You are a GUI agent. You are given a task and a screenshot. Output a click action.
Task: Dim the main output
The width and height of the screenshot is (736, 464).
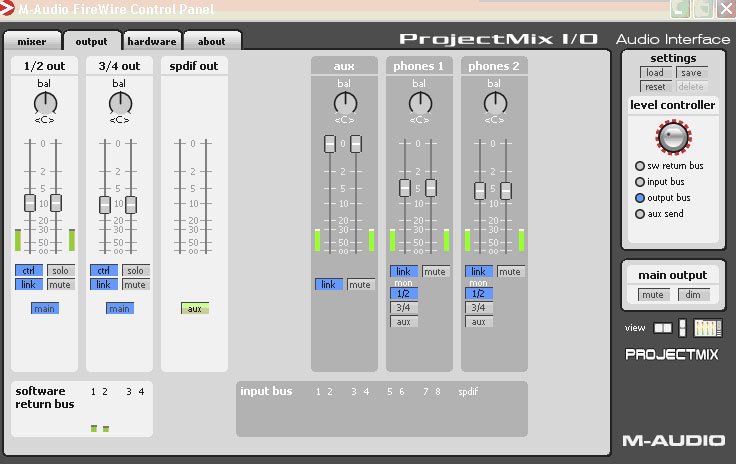pyautogui.click(x=693, y=295)
